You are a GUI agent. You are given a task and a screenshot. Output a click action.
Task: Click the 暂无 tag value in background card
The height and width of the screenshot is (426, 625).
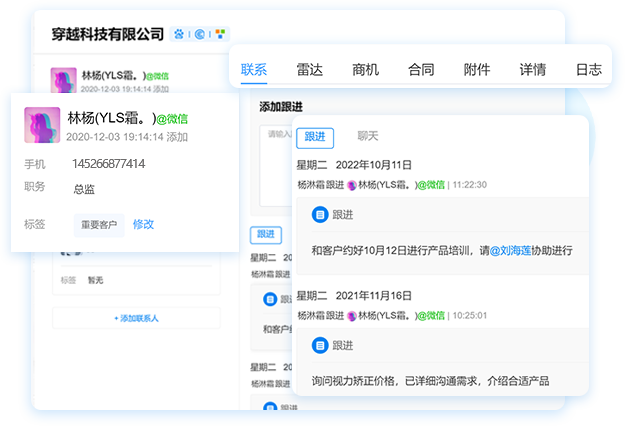pos(95,280)
